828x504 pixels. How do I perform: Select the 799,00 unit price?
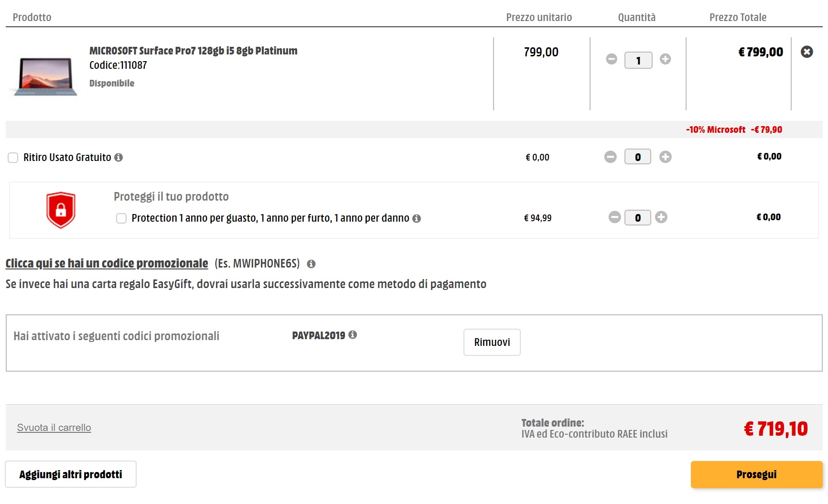click(541, 52)
